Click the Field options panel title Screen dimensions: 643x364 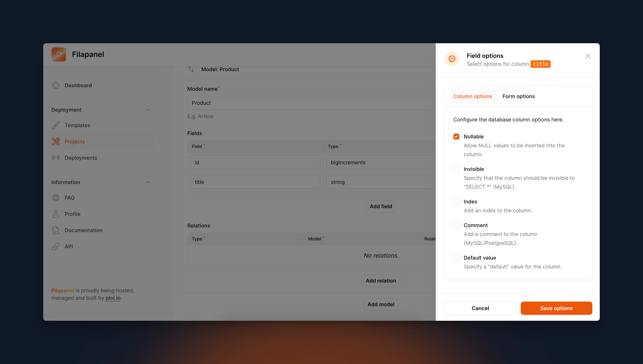click(485, 56)
